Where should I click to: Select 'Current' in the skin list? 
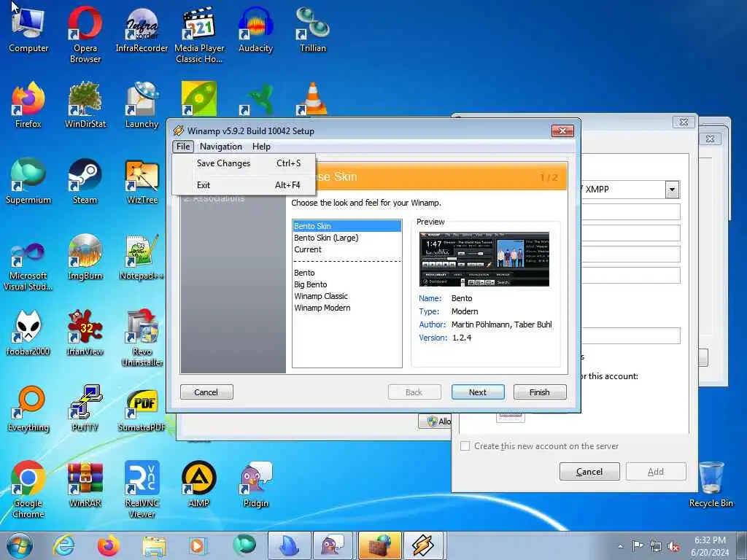(347, 249)
